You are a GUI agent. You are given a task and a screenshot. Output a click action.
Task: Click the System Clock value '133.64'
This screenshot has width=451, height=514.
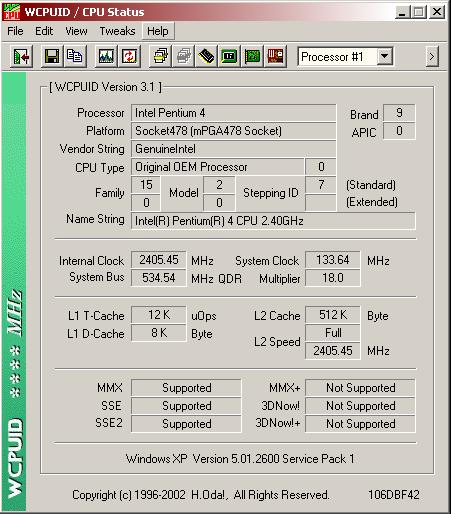[333, 260]
